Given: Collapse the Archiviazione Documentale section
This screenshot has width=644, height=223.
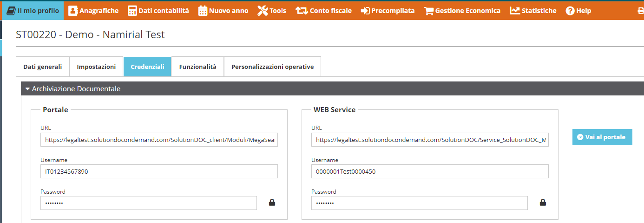Looking at the screenshot, I should 28,89.
